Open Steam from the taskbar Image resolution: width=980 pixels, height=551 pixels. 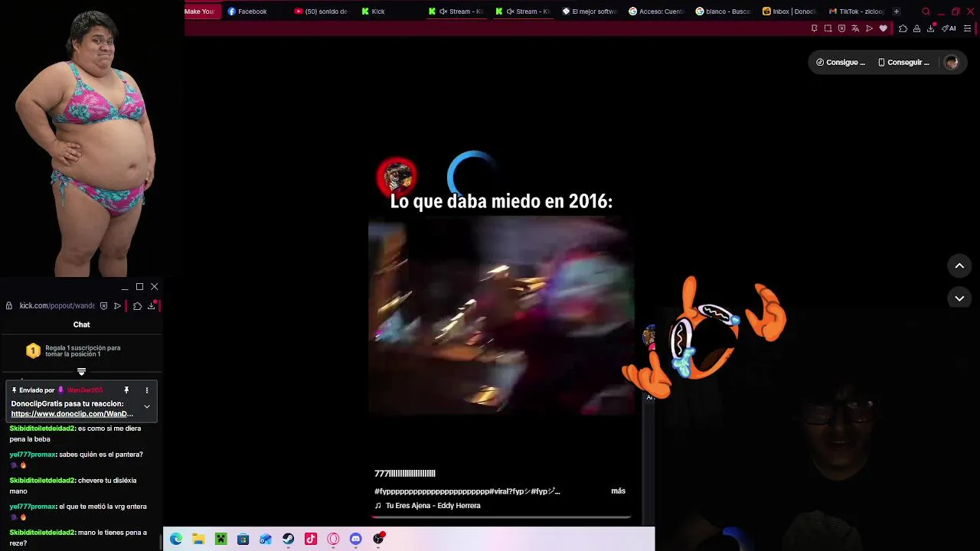coord(288,539)
